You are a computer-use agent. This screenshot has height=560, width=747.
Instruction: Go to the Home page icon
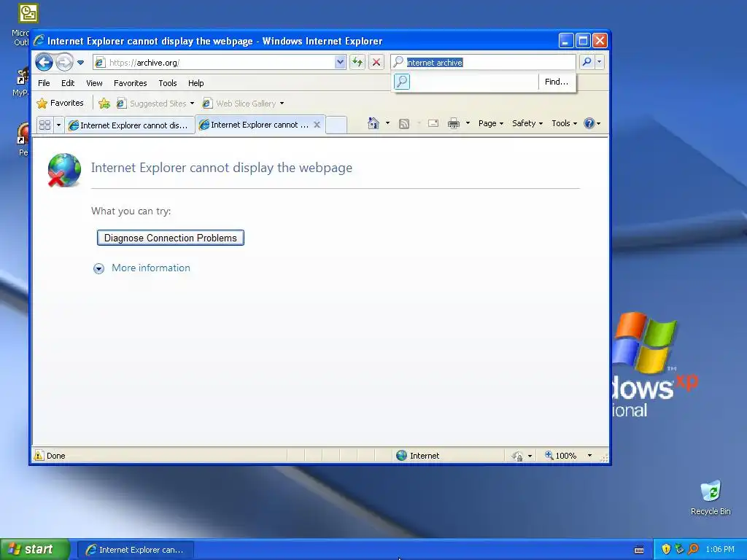point(373,123)
